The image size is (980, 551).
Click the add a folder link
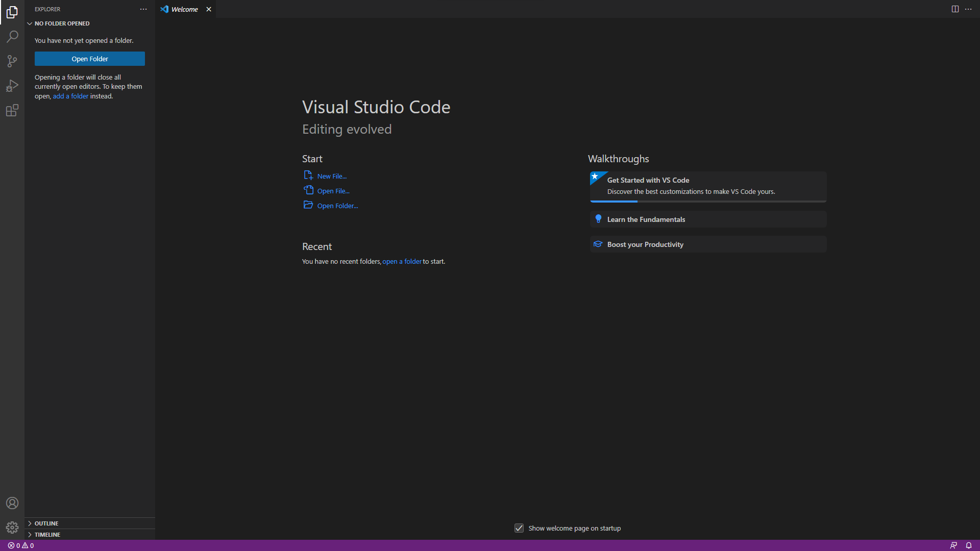(70, 96)
